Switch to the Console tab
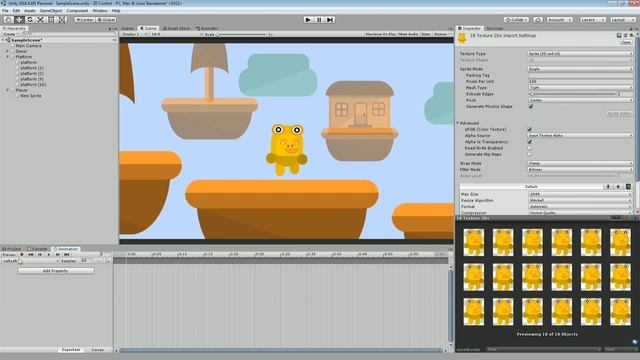The height and width of the screenshot is (360, 640). tap(38, 249)
